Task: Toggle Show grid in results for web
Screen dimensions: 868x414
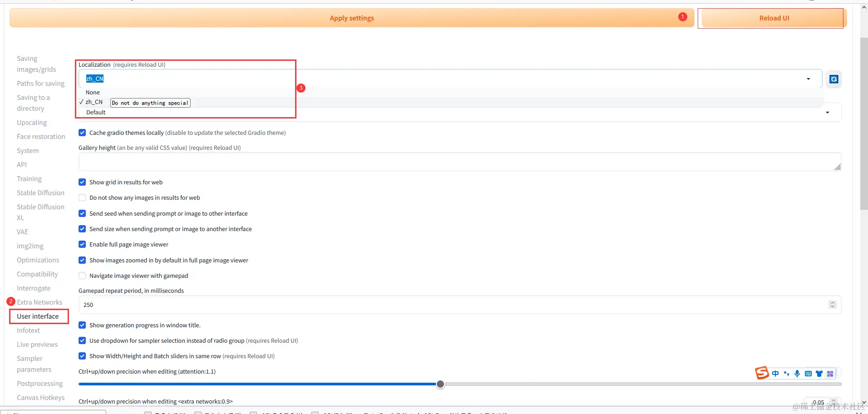Action: [82, 182]
